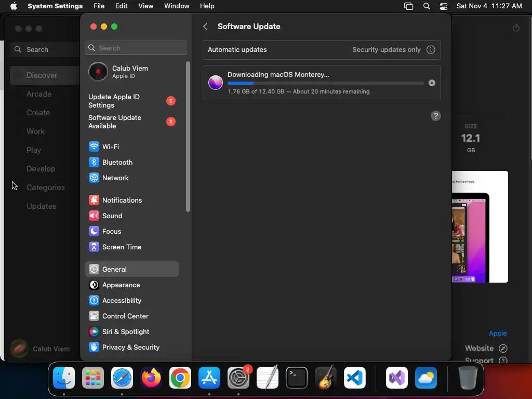Click System Settings icon in Dock
Screen dimensions: 532x399
(x=238, y=378)
